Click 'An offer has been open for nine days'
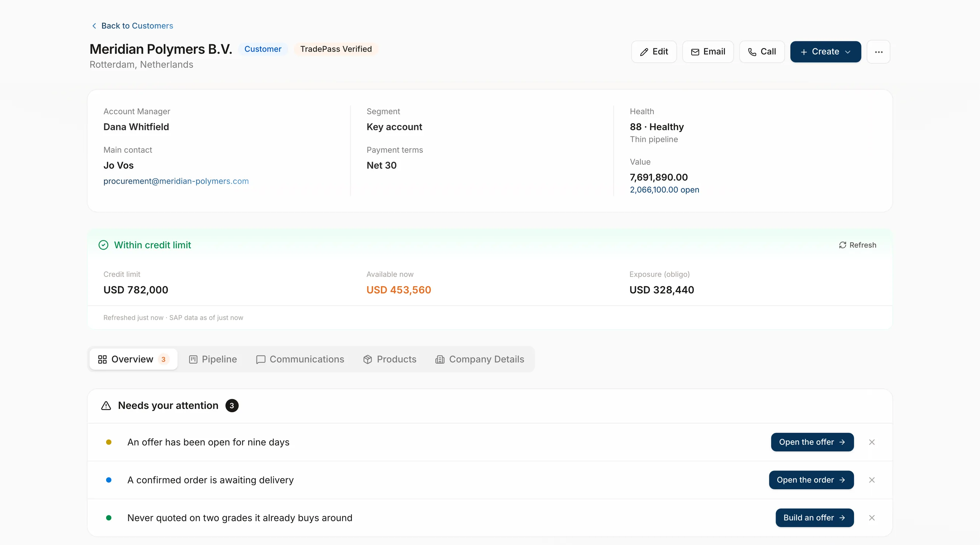This screenshot has height=545, width=980. (208, 442)
